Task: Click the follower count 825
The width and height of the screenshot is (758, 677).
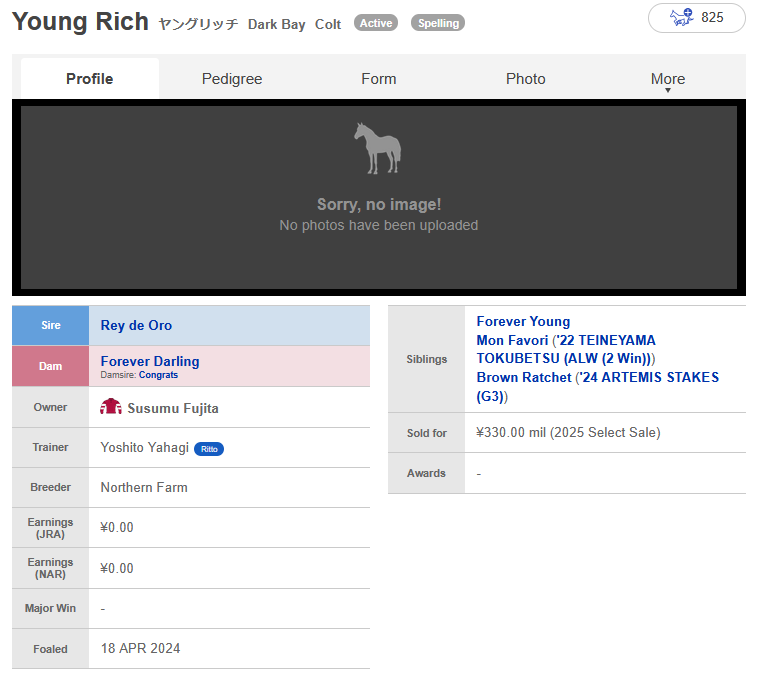Action: (712, 17)
